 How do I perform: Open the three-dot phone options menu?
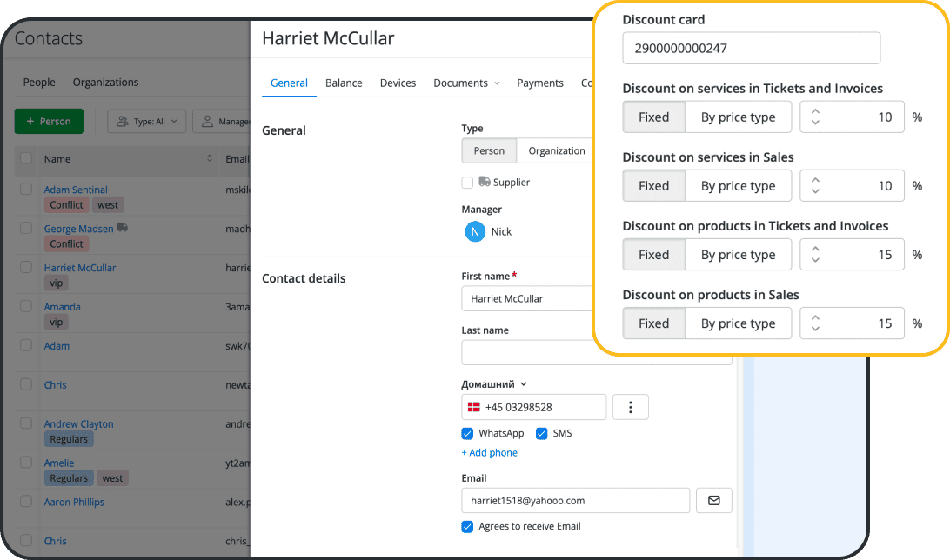(631, 407)
